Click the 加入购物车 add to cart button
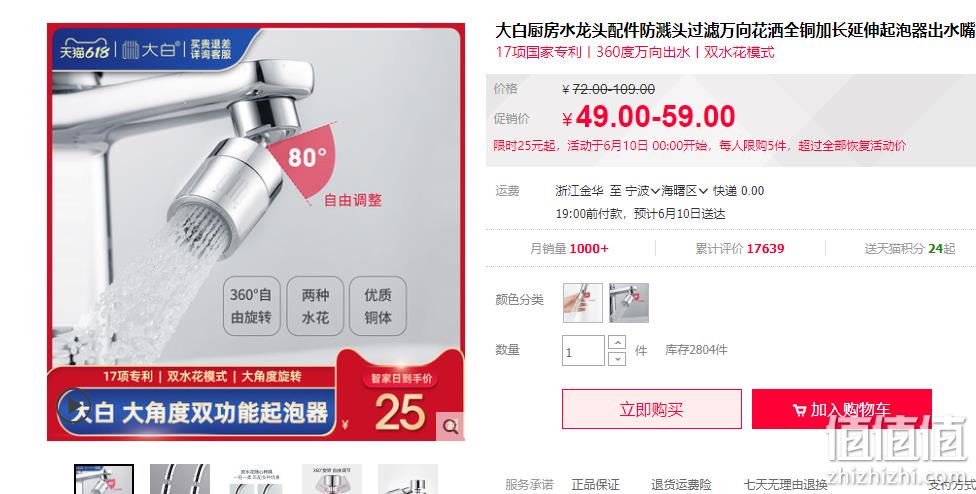 click(842, 409)
